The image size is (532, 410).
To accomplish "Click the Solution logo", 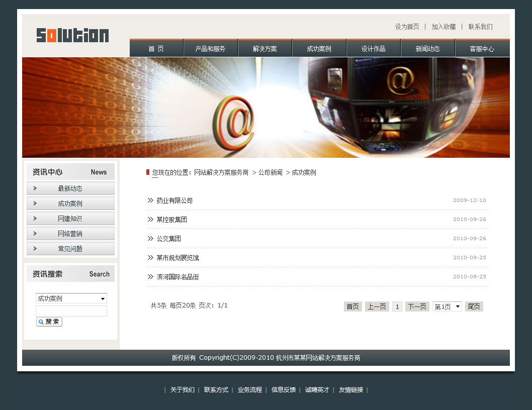I will pyautogui.click(x=72, y=35).
